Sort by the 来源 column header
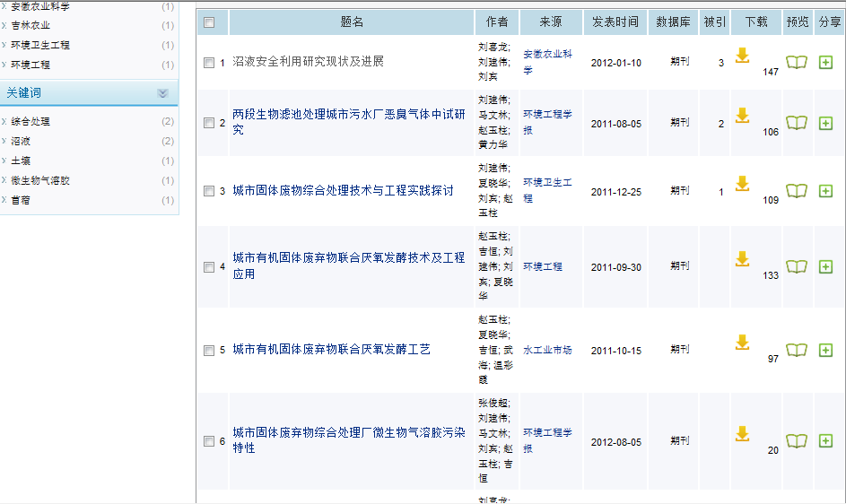846x504 pixels. pyautogui.click(x=551, y=22)
